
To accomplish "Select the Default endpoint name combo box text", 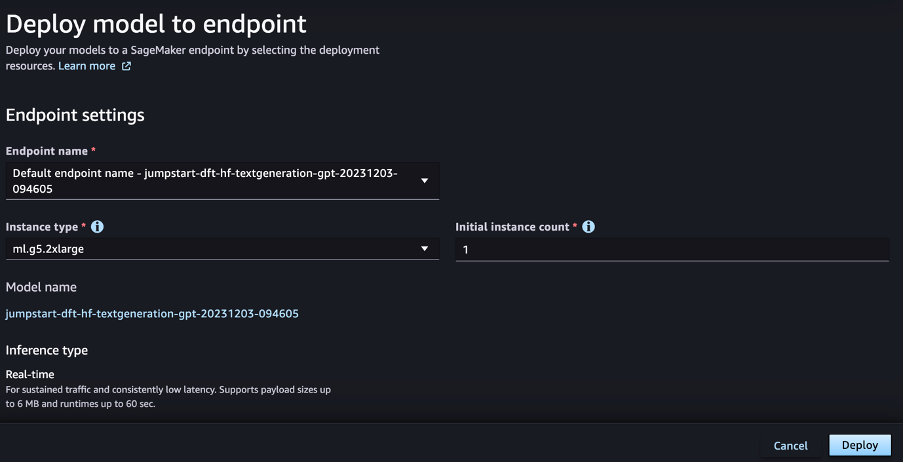I will (x=205, y=181).
